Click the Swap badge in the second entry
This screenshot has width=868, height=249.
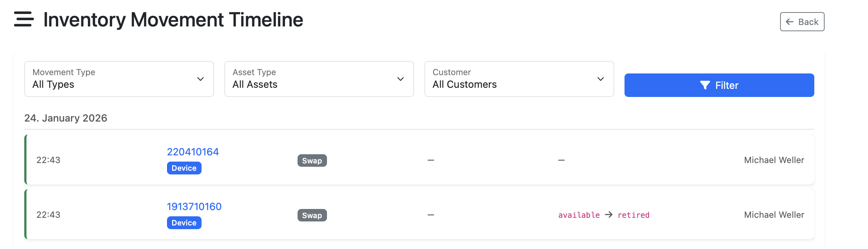point(312,215)
